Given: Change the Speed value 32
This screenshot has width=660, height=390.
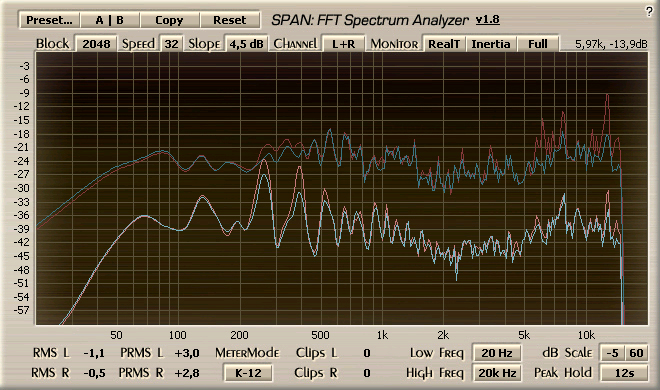Looking at the screenshot, I should [171, 44].
